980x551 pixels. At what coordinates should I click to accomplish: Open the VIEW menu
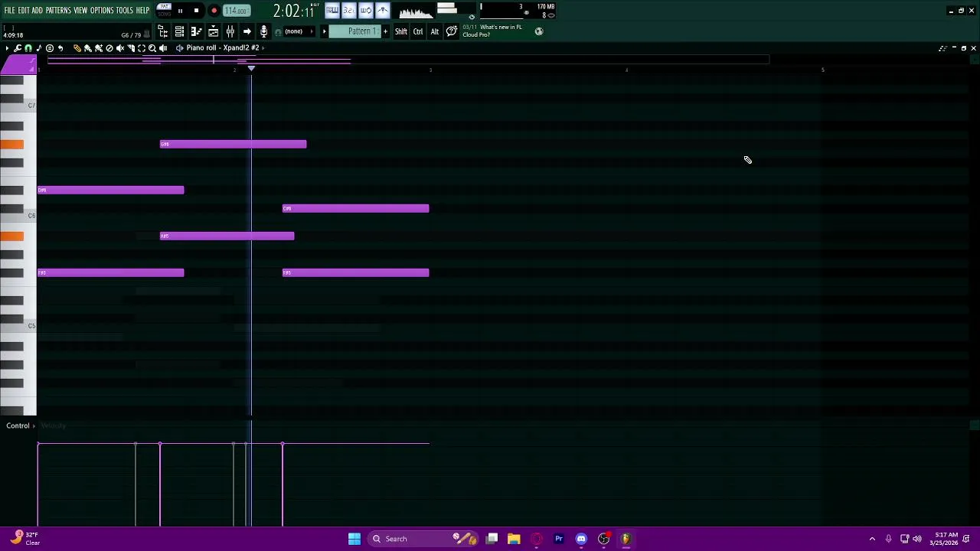pyautogui.click(x=80, y=11)
